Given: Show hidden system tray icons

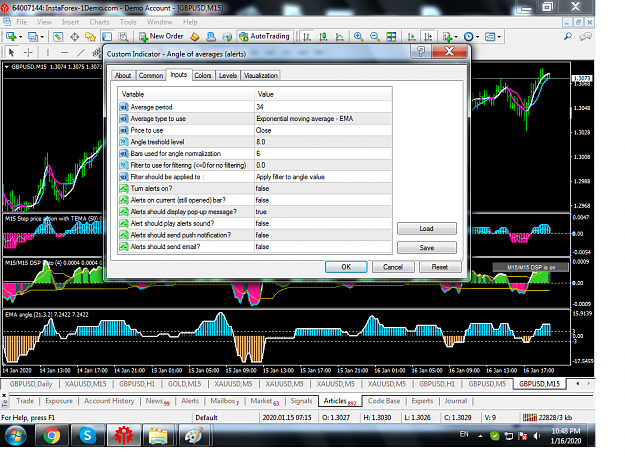Looking at the screenshot, I should pos(480,436).
